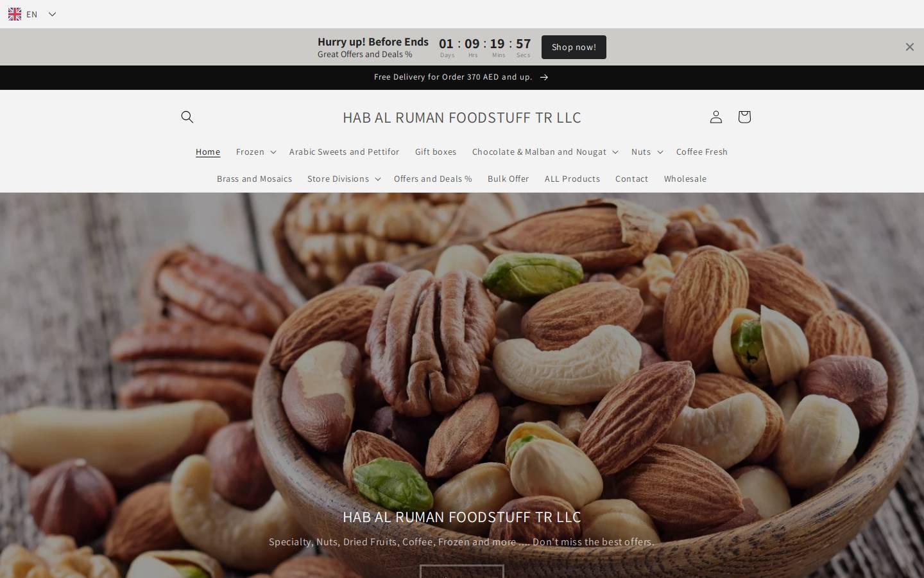Click the Shop now! button
This screenshot has width=924, height=578.
[x=574, y=47]
